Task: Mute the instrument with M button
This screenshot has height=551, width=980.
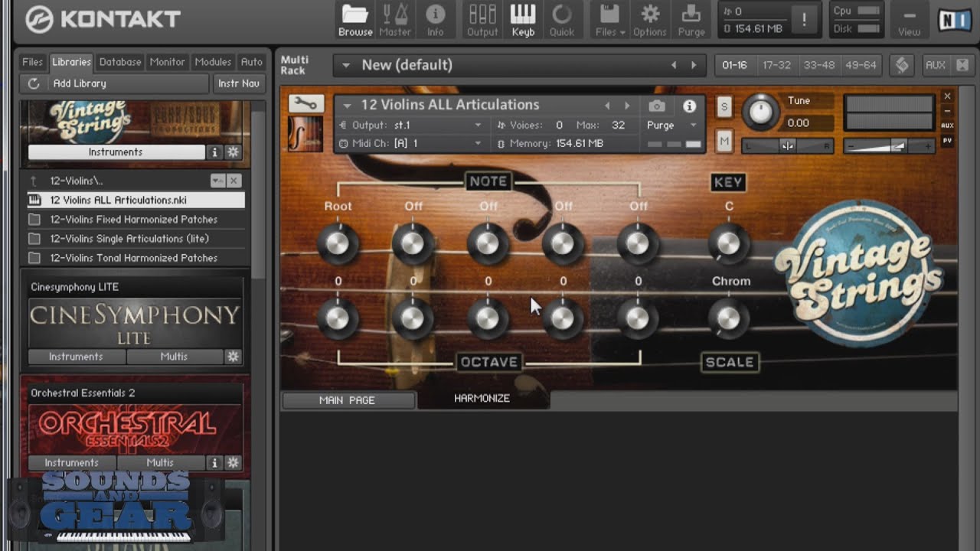Action: click(724, 141)
